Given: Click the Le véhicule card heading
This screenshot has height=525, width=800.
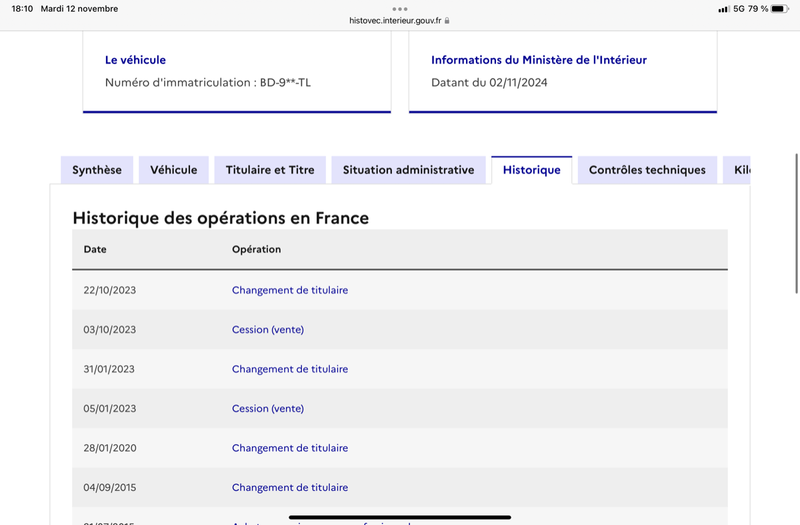Looking at the screenshot, I should tap(135, 60).
